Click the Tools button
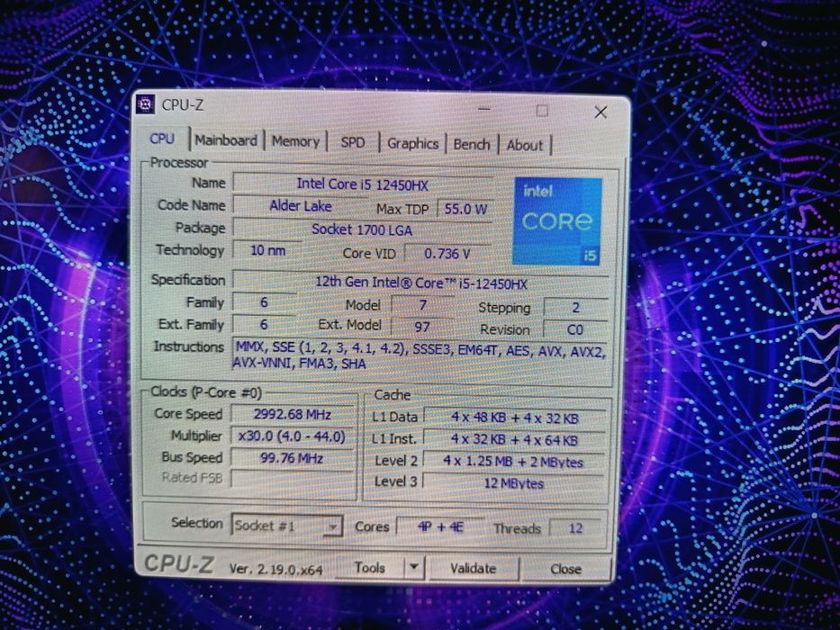Screen dimensions: 840x630 point(369,568)
